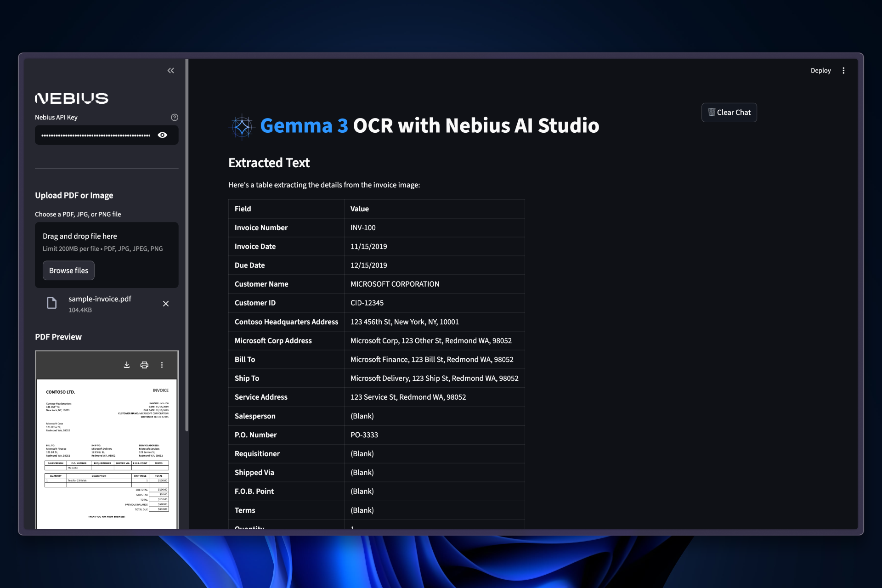The image size is (882, 588).
Task: Select the MICROSOFT CORPORATION value cell
Action: point(435,284)
